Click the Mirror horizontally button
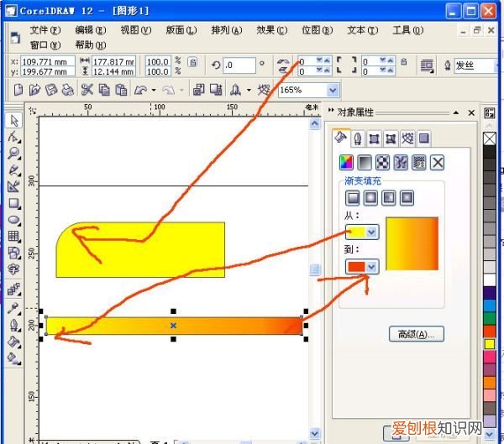504x444 pixels. 282,61
